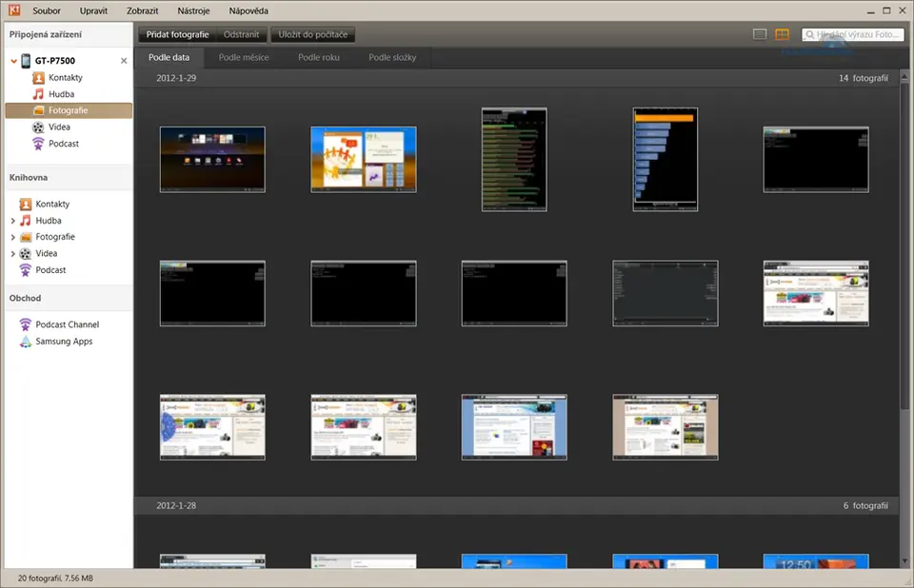This screenshot has width=914, height=588.
Task: Open the device Podcast icon
Action: click(38, 144)
